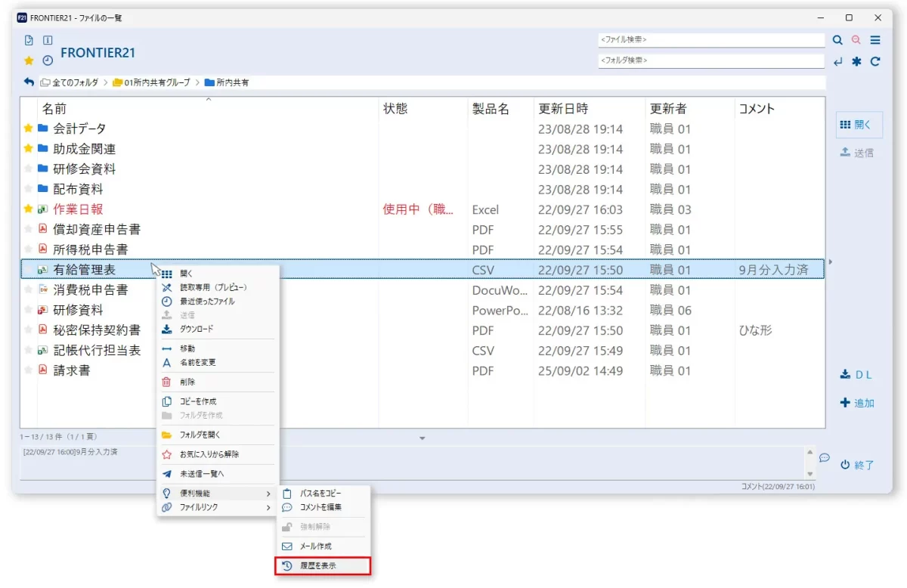Expand the 便利機能 submenu
907x588 pixels.
pos(217,494)
